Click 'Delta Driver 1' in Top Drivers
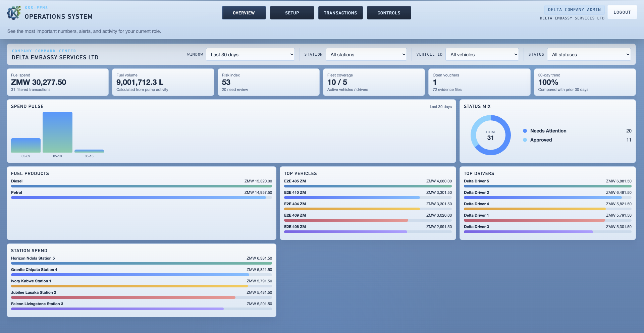Viewport: 644px width, 333px height. pyautogui.click(x=476, y=215)
